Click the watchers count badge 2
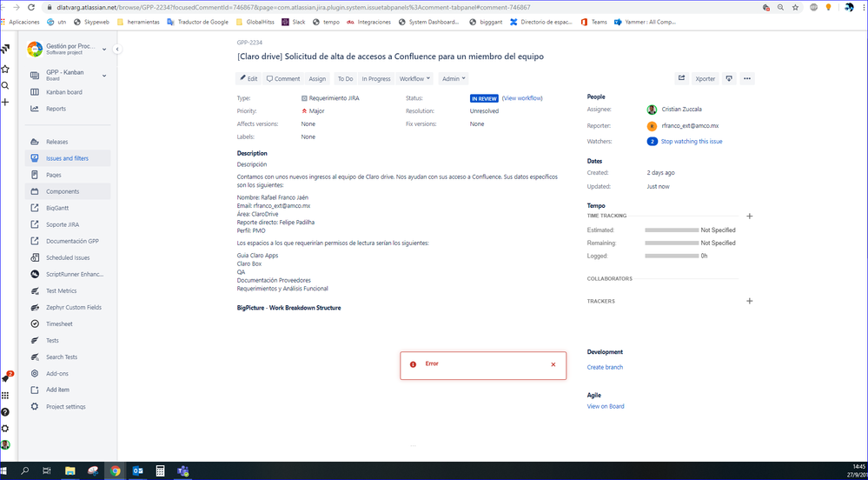Viewport: 868px width, 480px height. 653,142
